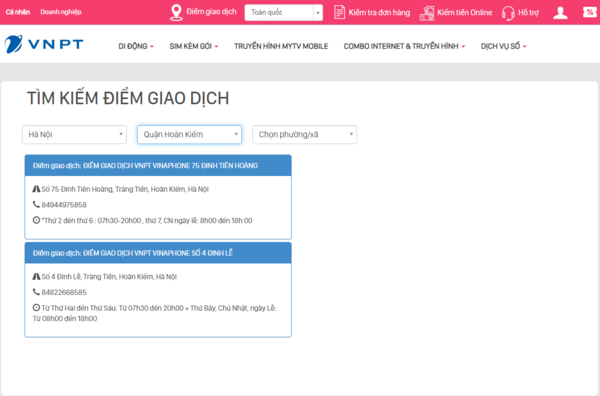Image resolution: width=600 pixels, height=396 pixels.
Task: Click phone number 84944975858
Action: point(64,205)
